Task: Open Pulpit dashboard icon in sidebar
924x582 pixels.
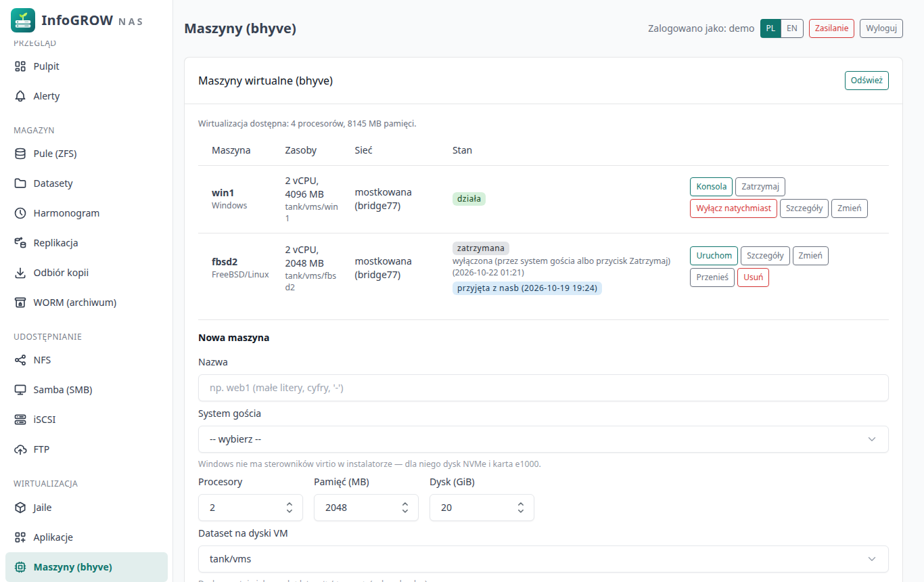Action: click(20, 66)
